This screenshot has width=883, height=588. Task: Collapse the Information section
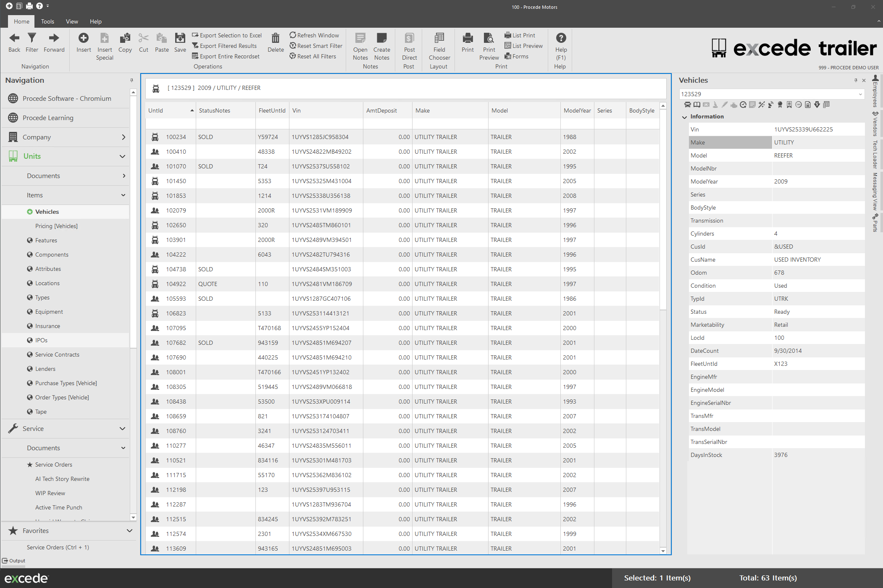(685, 117)
